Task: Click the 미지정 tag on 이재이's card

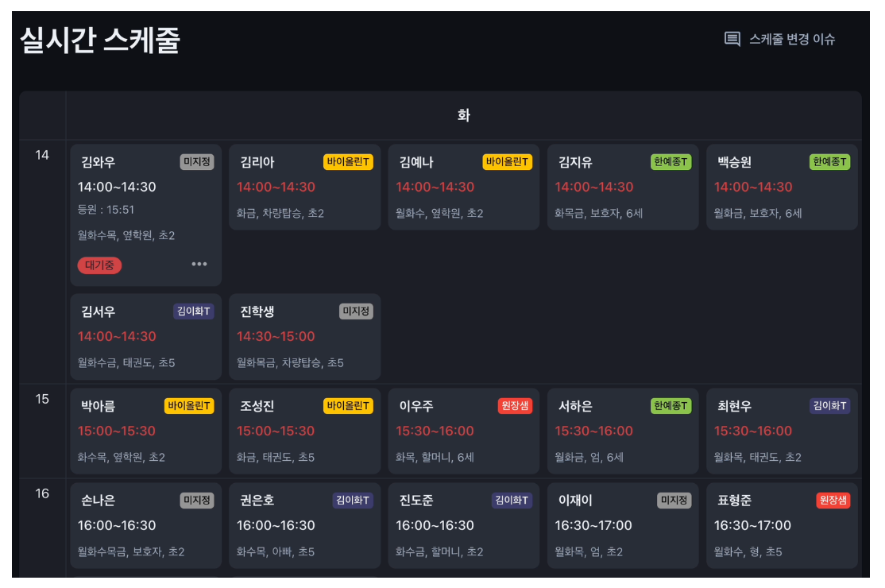Action: [x=674, y=501]
